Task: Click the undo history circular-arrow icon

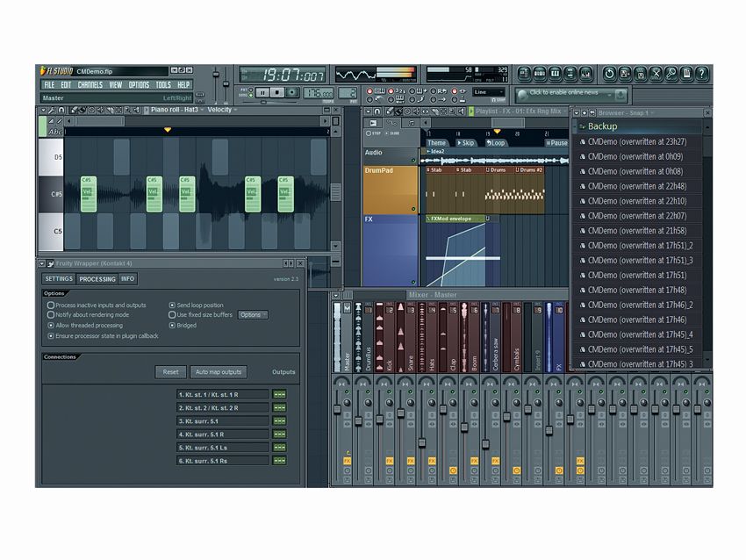Action: [x=609, y=74]
